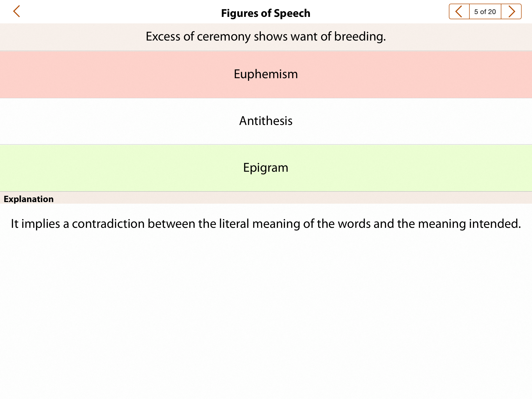Go to the next question arrow
This screenshot has height=399, width=532.
click(511, 12)
